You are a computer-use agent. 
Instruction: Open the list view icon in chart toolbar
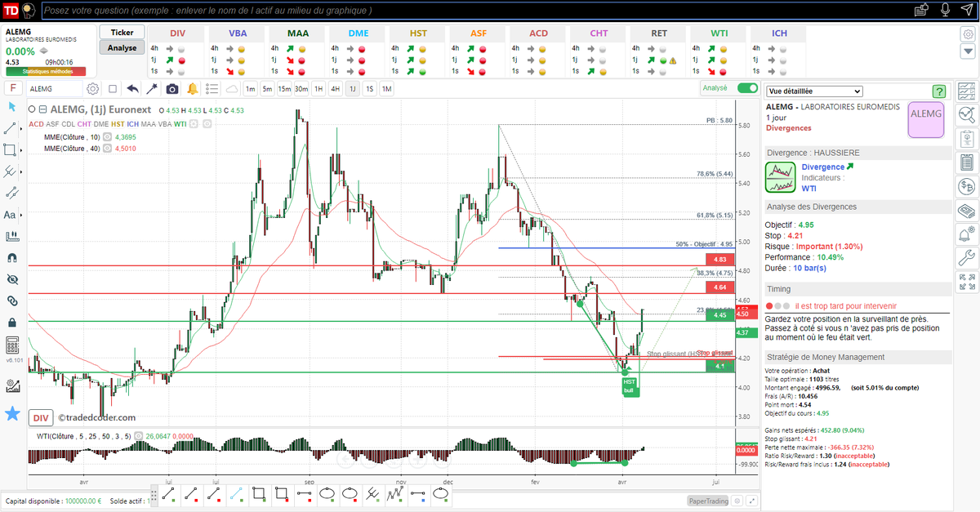212,89
